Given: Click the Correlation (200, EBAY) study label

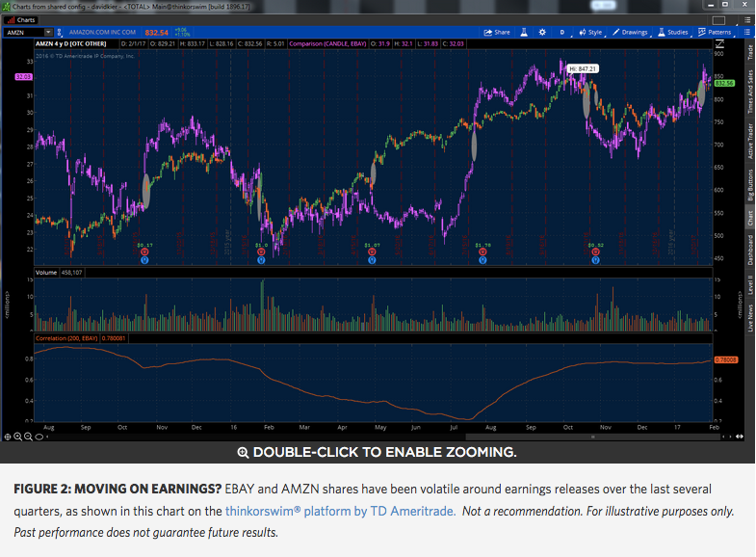Looking at the screenshot, I should click(66, 338).
